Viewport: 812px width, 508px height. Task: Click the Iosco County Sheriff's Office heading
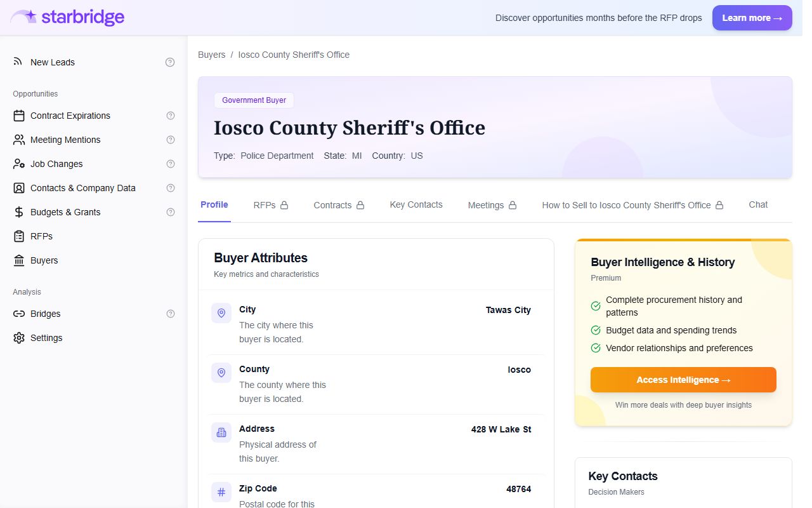coord(350,128)
